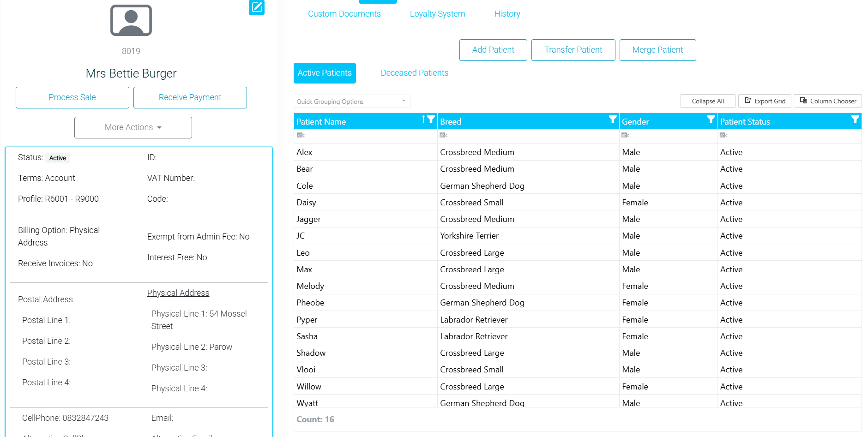868x437 pixels.
Task: Click the CellPhone 0832847243 text
Action: [65, 418]
